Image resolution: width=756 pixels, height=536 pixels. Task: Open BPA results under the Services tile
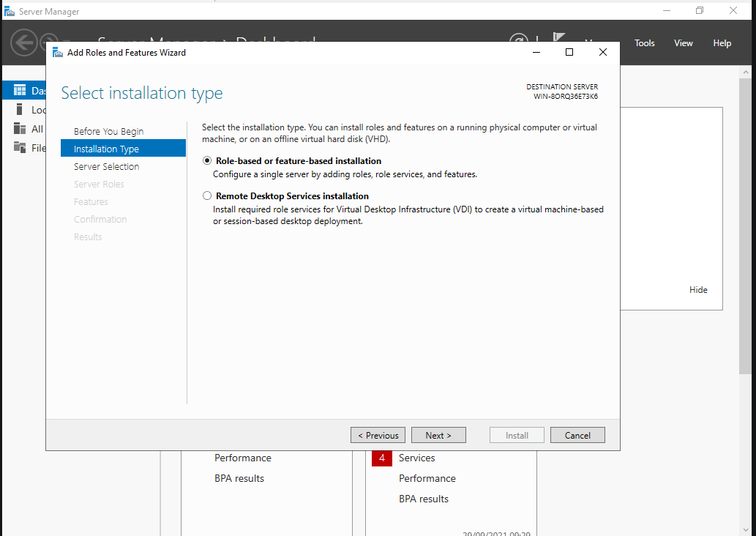423,499
